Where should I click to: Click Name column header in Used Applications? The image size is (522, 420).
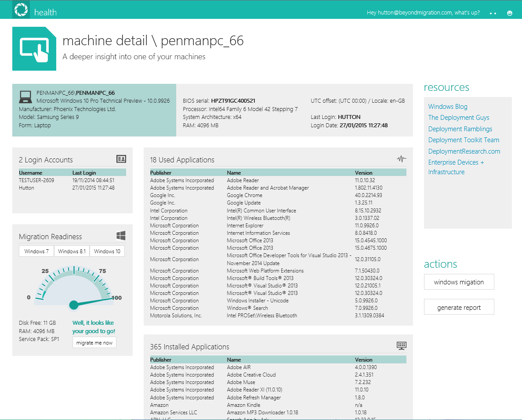point(234,173)
